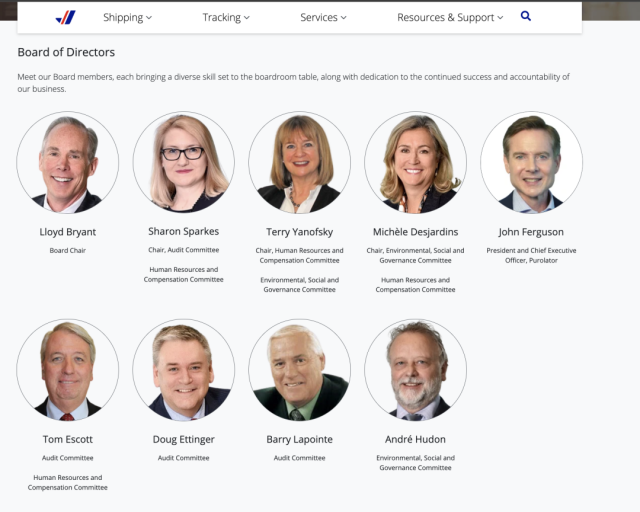Select Terry Yanofsky's profile picture
This screenshot has height=512, width=640.
pyautogui.click(x=300, y=162)
